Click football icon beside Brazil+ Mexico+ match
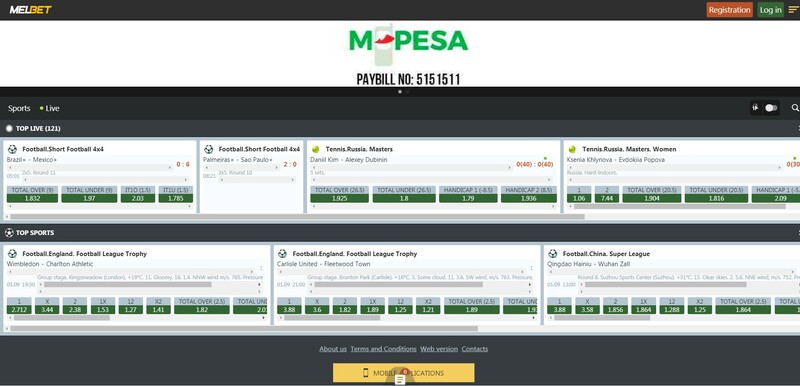This screenshot has height=386, width=800. pyautogui.click(x=12, y=149)
